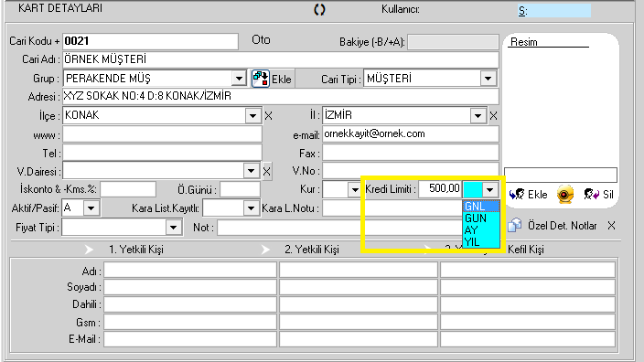Click the İskonto & -Kms.% field
The height and width of the screenshot is (362, 644).
(x=128, y=189)
